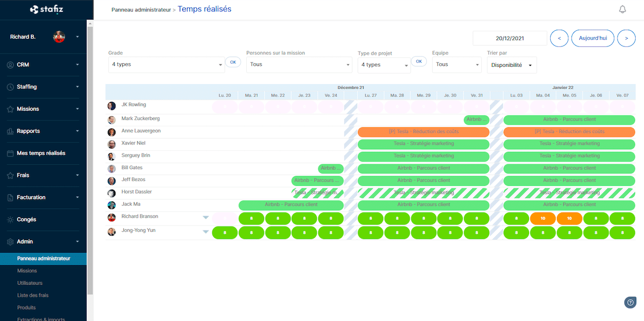The width and height of the screenshot is (644, 321).
Task: Click the 20/12/2021 date field
Action: click(x=510, y=38)
